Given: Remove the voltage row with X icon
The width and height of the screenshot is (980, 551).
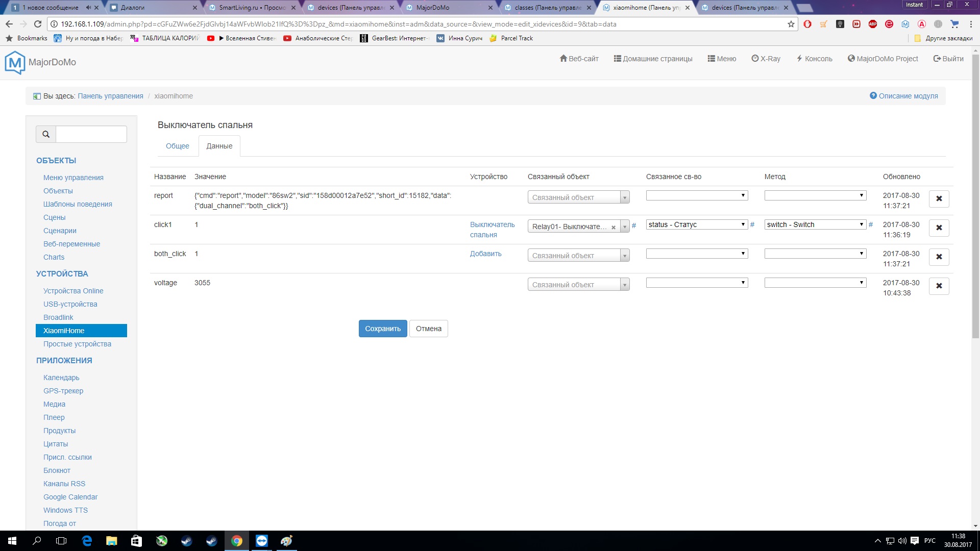Looking at the screenshot, I should coord(939,286).
